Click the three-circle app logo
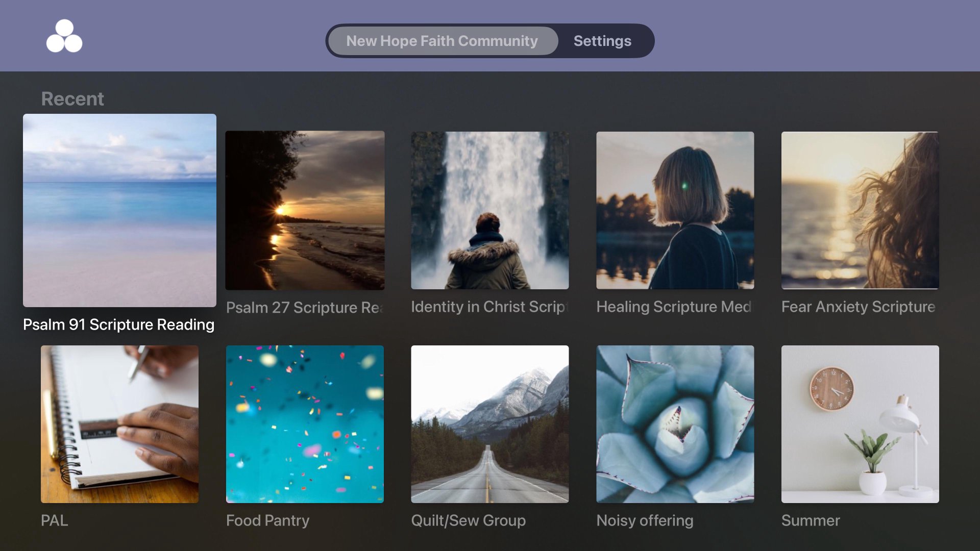 click(x=64, y=36)
